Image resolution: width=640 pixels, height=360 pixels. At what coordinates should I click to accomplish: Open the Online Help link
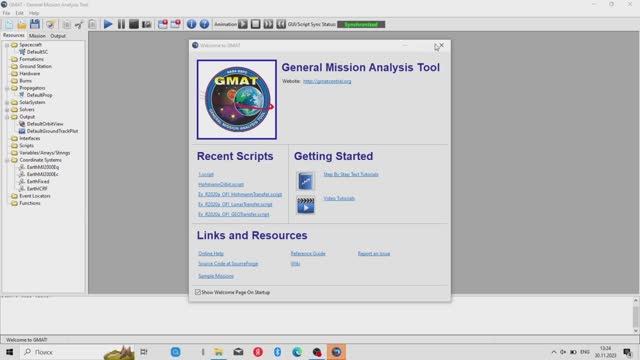tap(211, 253)
